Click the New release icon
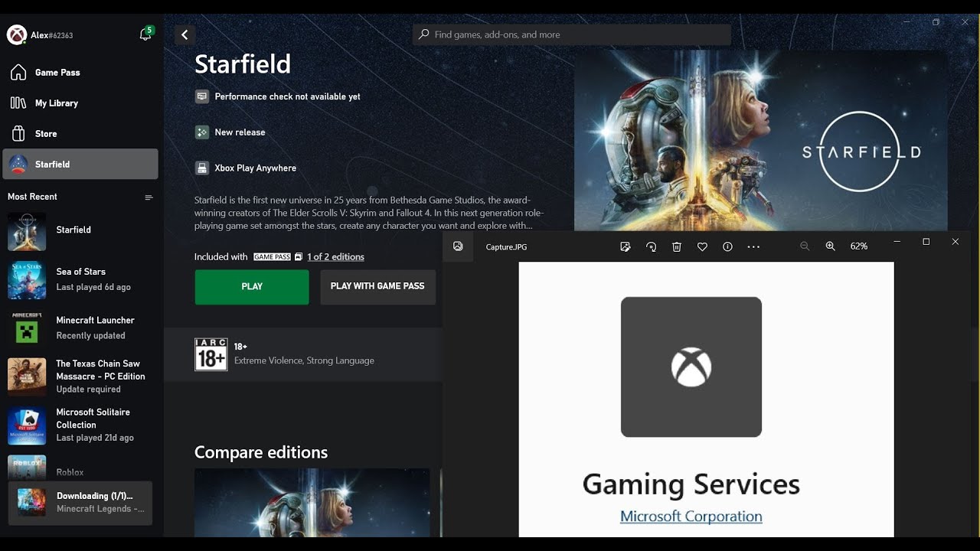 pyautogui.click(x=201, y=132)
